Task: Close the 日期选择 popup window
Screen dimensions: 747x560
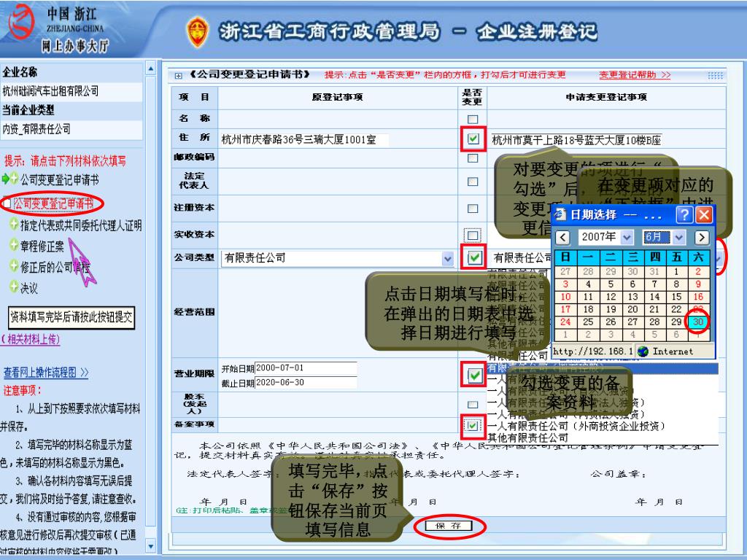Action: point(704,215)
